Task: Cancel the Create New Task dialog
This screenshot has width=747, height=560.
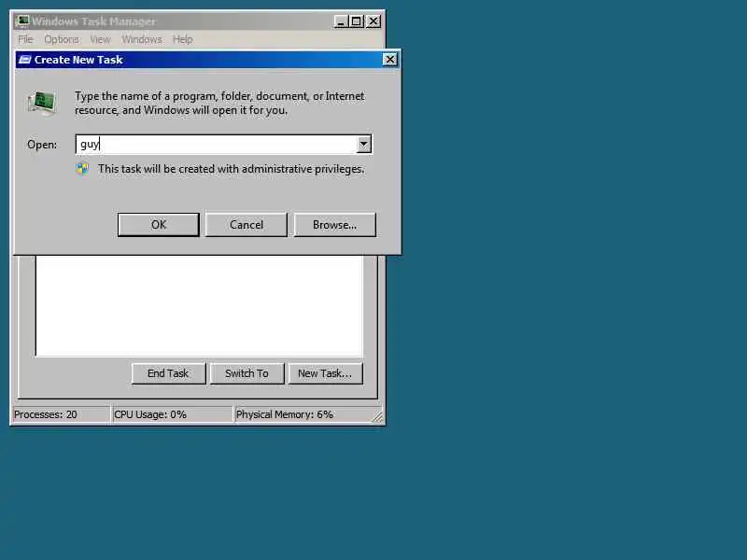Action: pyautogui.click(x=247, y=225)
